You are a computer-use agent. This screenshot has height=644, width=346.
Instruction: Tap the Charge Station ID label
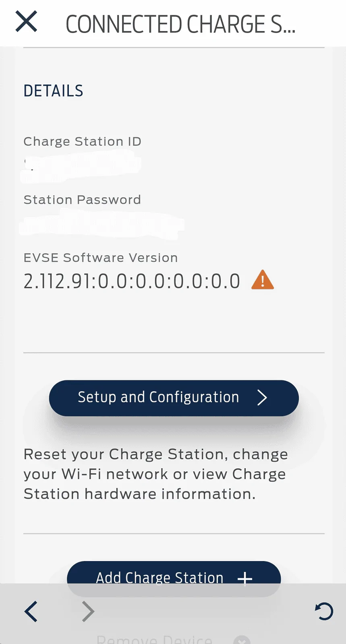(x=82, y=141)
